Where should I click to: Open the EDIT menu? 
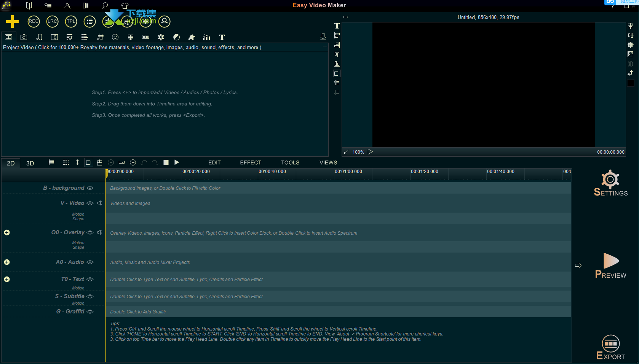214,162
